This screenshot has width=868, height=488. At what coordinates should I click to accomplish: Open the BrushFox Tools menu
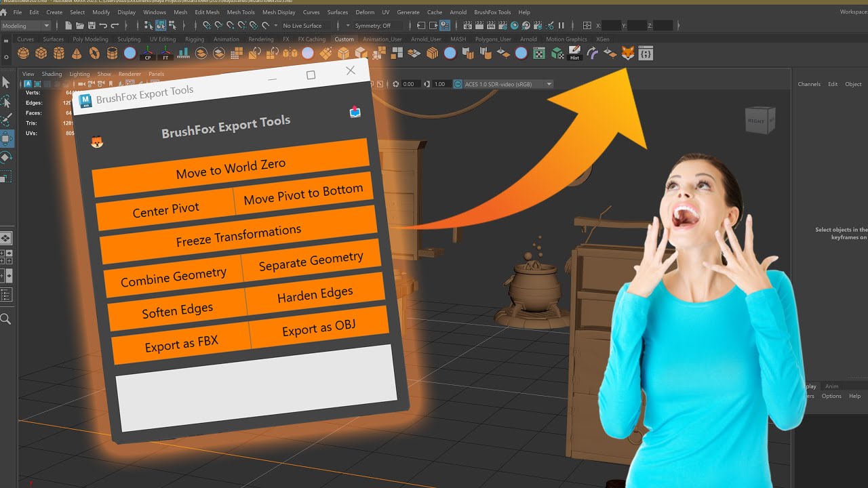(492, 12)
